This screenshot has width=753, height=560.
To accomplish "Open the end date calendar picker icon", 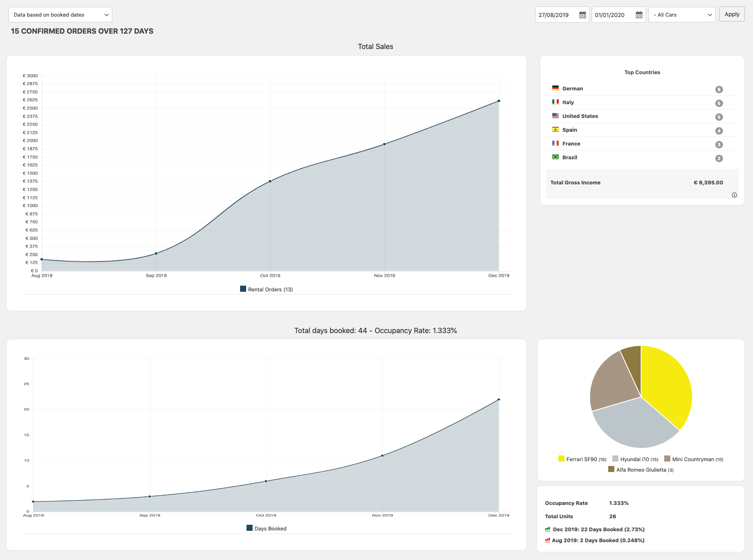I will [639, 15].
